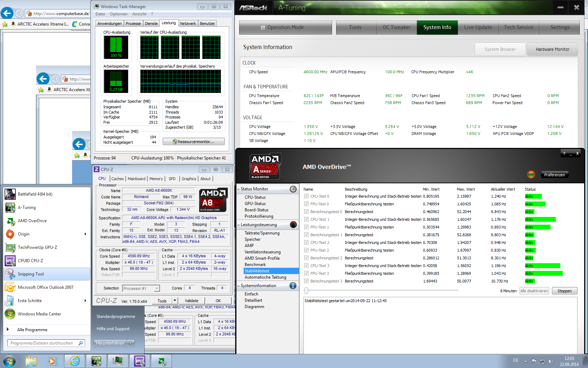
Task: Switch to Prozesse tab in Task Manager
Action: [x=133, y=23]
